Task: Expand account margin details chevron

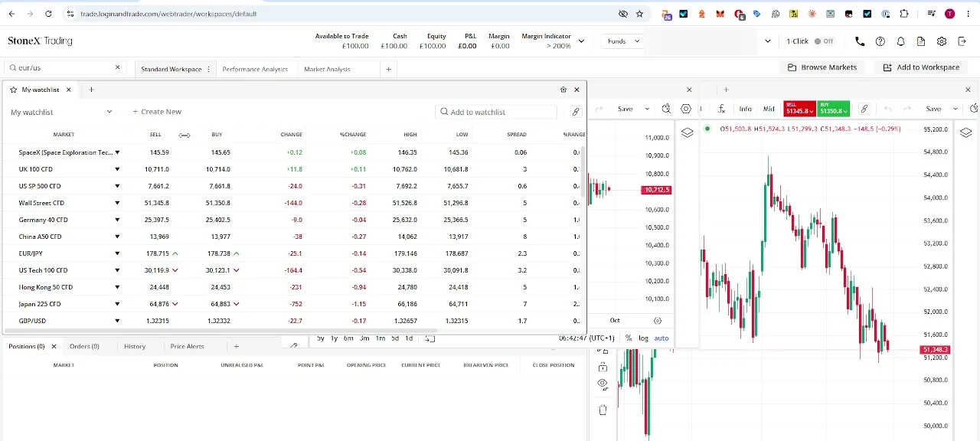Action: coord(581,41)
